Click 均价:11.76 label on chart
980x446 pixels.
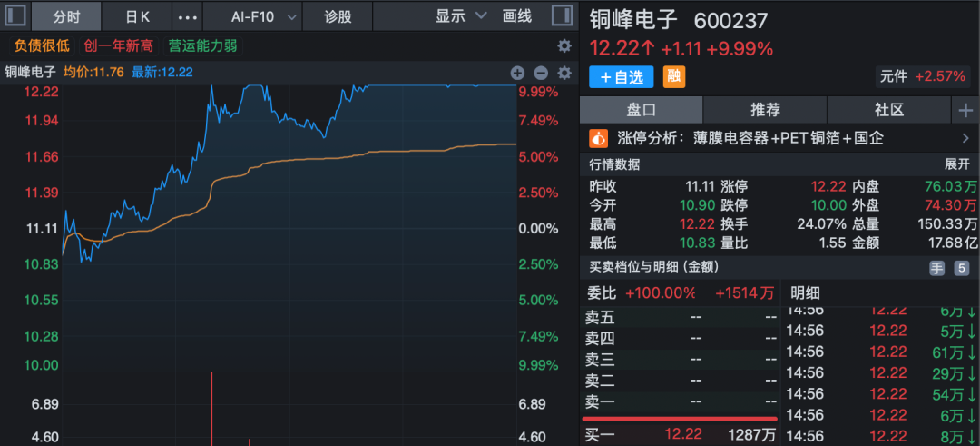(94, 73)
